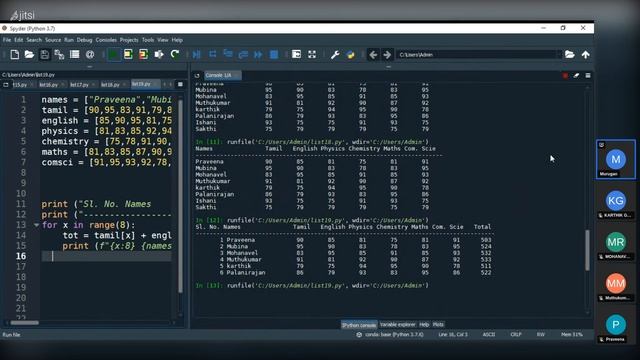Select the KG Karthik participant thumbnail
This screenshot has height=360, width=640.
point(616,201)
